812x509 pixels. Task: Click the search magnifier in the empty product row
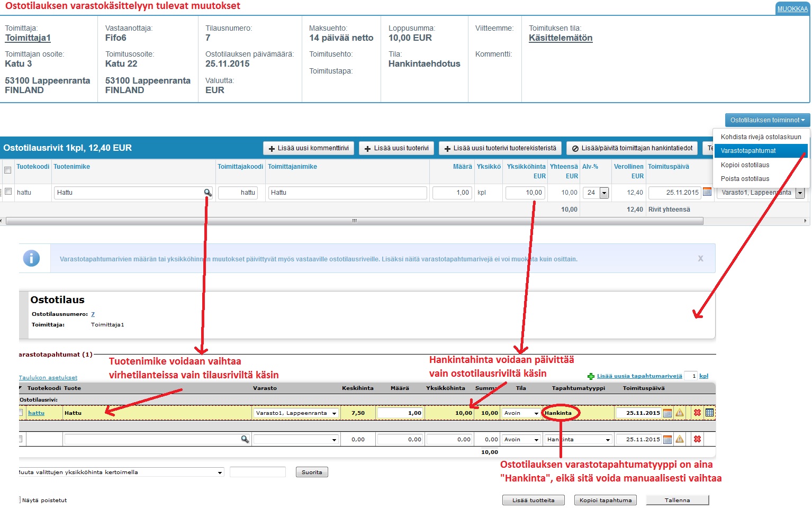point(245,439)
